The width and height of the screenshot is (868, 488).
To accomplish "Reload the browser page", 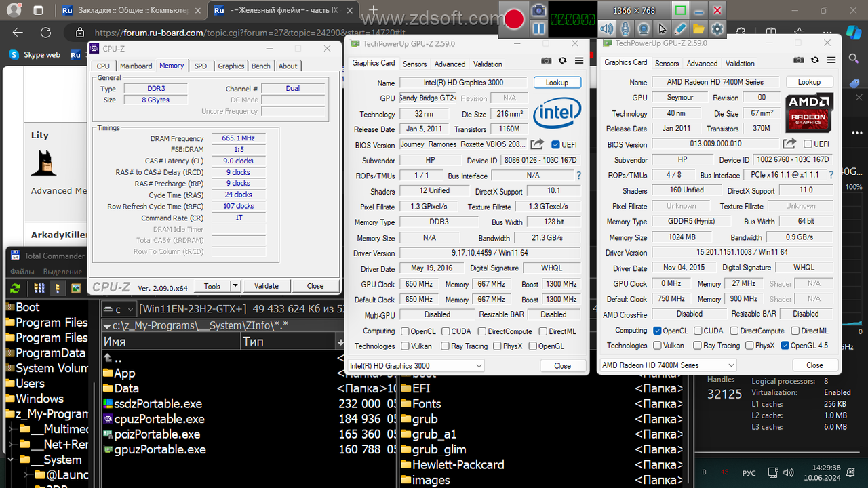I will point(45,33).
